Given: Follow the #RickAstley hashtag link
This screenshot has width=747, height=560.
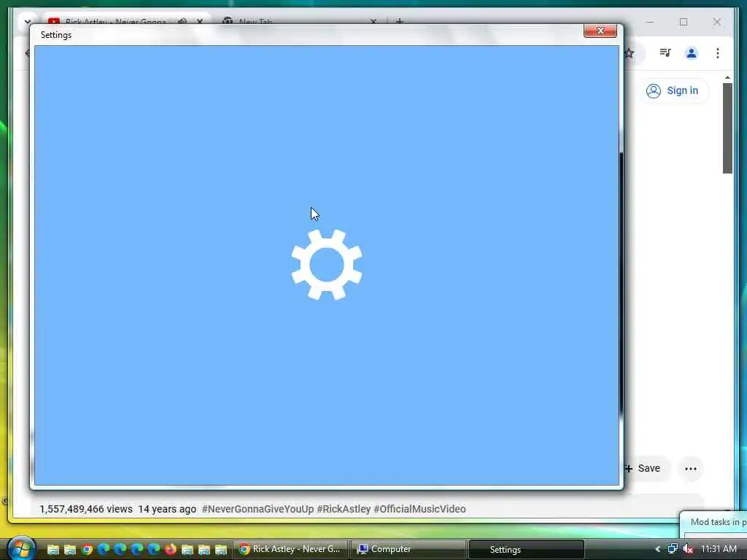Looking at the screenshot, I should click(x=344, y=509).
